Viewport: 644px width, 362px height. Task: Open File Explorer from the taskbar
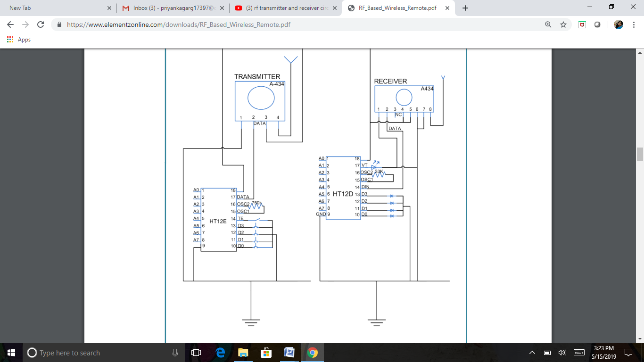(x=243, y=353)
